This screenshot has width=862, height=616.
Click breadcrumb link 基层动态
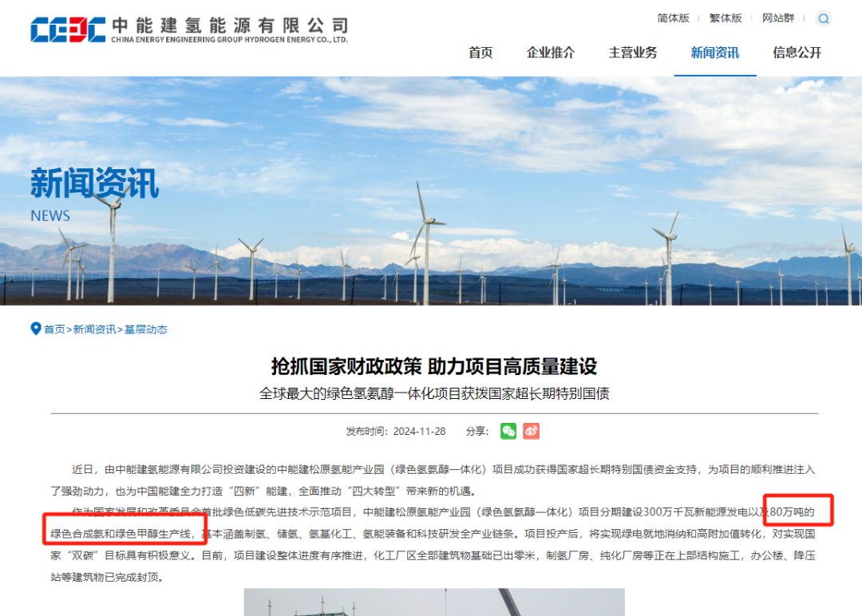pos(146,330)
